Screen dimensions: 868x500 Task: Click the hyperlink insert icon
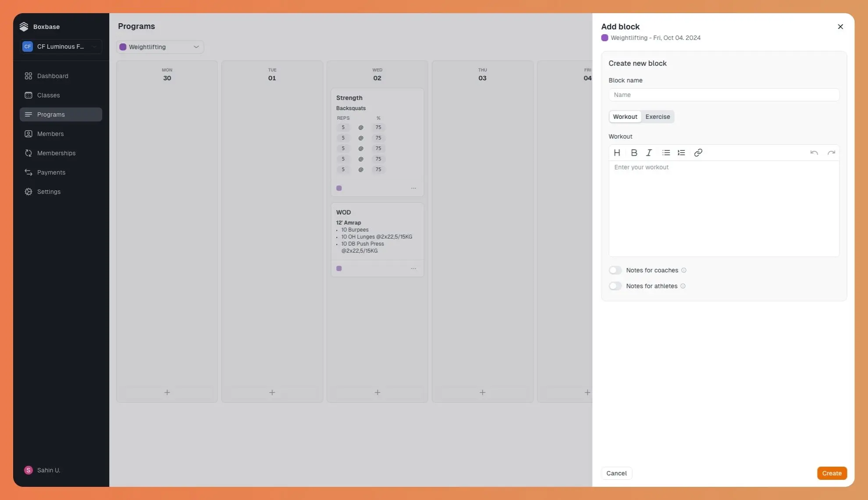[698, 153]
